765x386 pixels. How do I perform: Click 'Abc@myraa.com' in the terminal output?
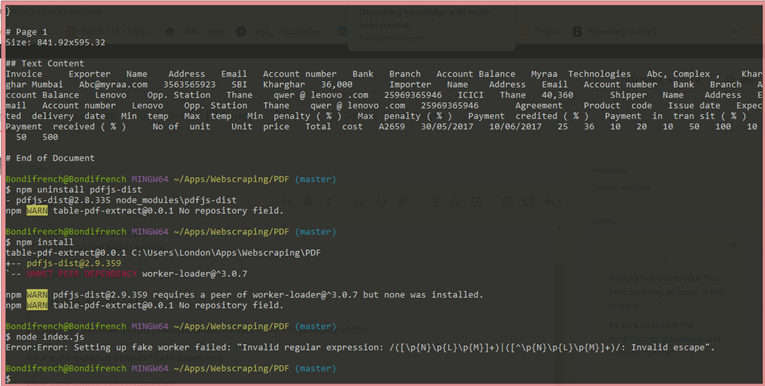113,84
